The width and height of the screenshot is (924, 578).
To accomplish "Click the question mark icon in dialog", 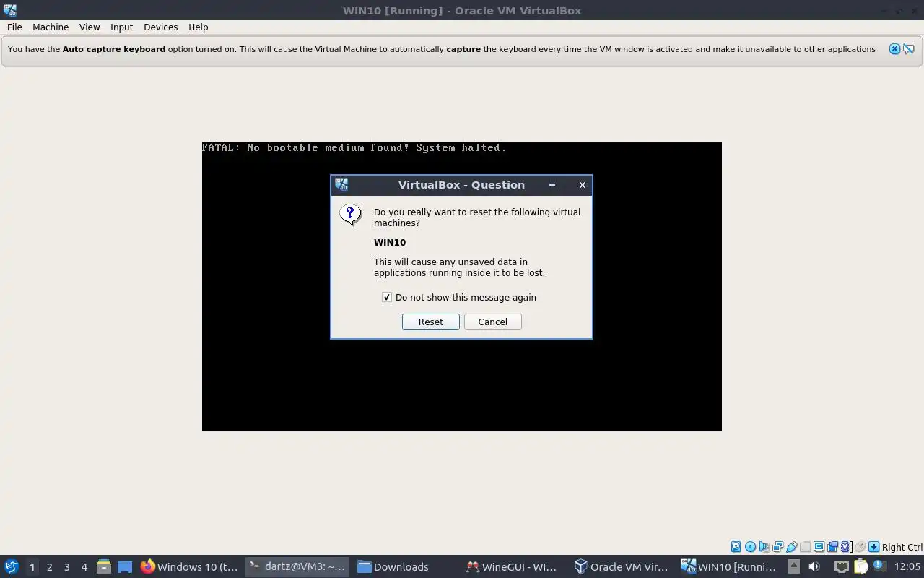I will pyautogui.click(x=351, y=215).
